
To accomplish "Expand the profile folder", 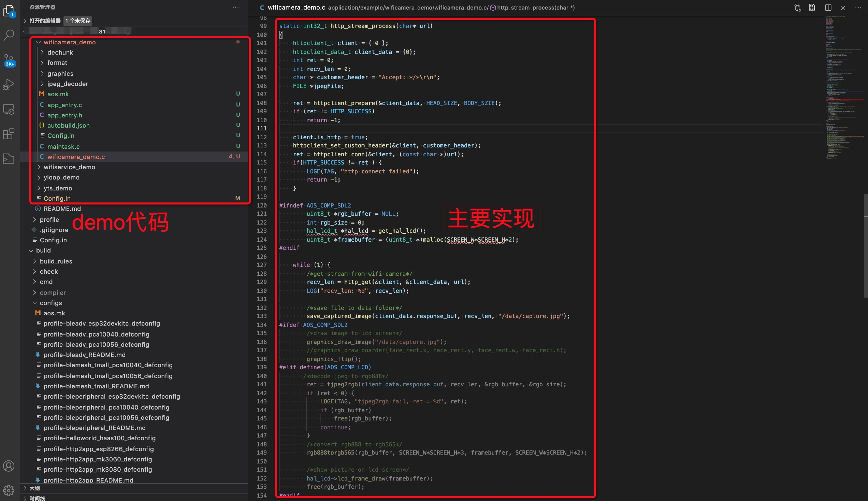I will coord(35,219).
